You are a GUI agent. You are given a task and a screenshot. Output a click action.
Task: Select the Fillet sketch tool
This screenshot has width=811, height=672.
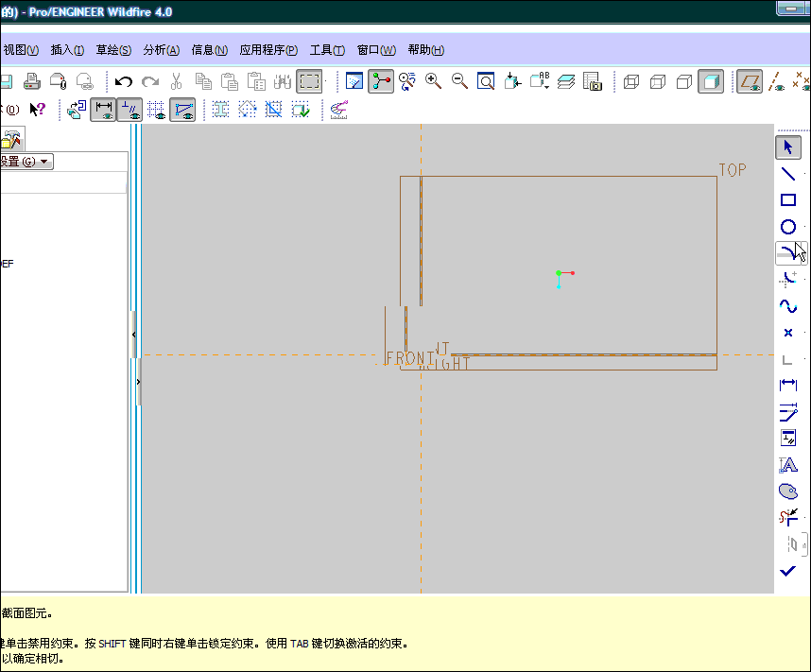[x=788, y=280]
